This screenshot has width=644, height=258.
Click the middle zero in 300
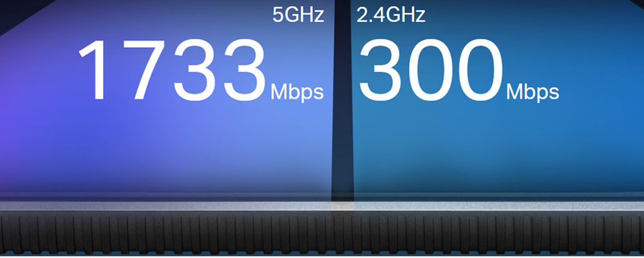(x=431, y=70)
